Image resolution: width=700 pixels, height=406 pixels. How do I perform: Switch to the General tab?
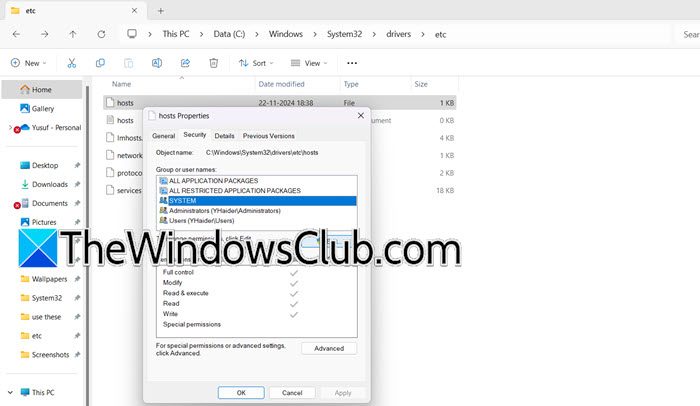tap(163, 136)
